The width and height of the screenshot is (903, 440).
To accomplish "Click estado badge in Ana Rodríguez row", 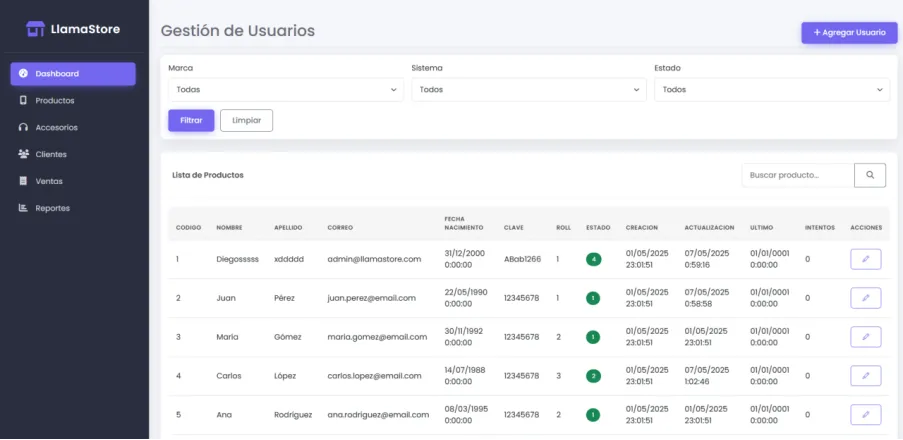I will point(594,415).
